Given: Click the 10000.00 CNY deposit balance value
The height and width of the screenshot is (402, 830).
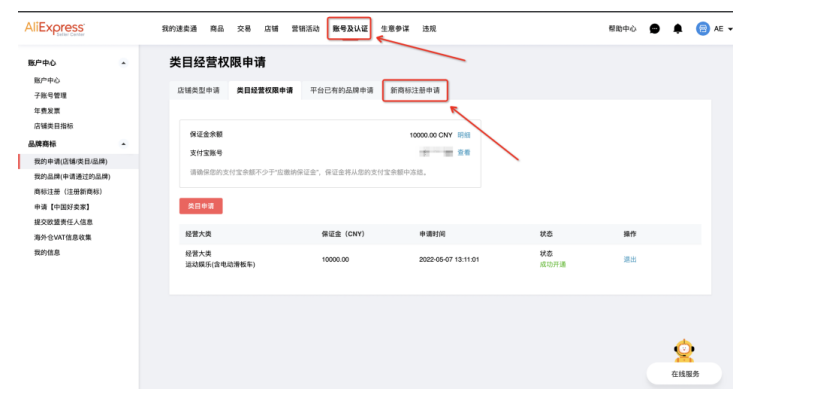Looking at the screenshot, I should pos(431,135).
